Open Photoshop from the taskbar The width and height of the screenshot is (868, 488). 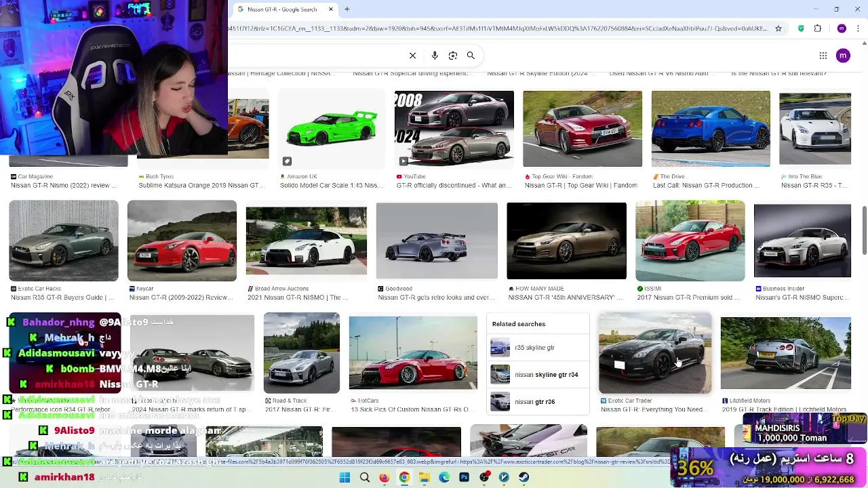point(464,477)
